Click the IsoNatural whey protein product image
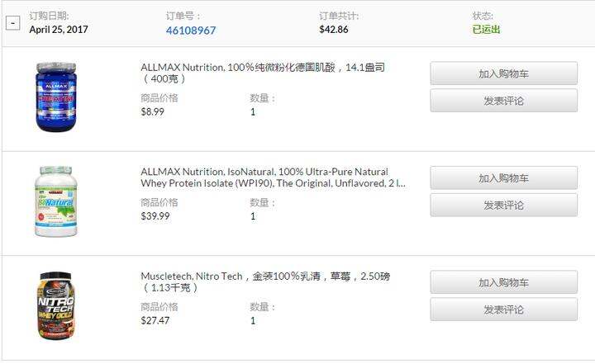Viewport: 595px width, 364px height. click(56, 201)
